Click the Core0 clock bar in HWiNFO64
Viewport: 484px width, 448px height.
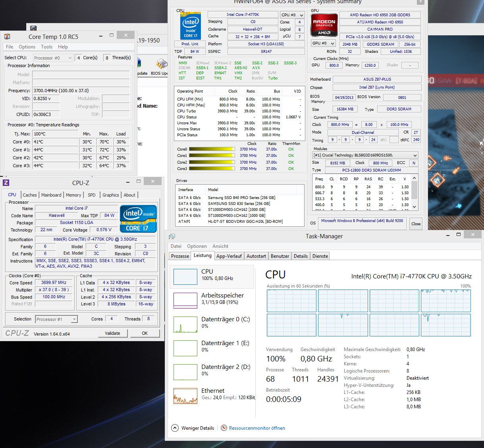[212, 149]
